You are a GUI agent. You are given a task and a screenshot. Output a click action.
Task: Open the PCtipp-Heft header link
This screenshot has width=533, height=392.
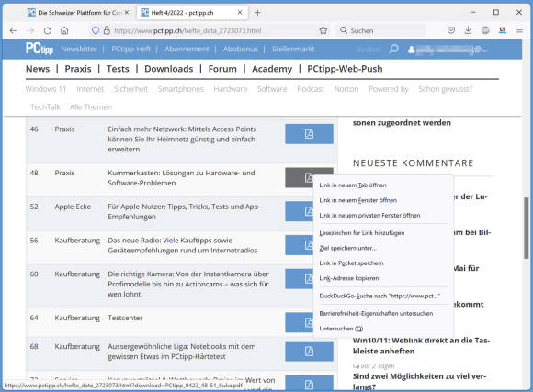(x=130, y=49)
